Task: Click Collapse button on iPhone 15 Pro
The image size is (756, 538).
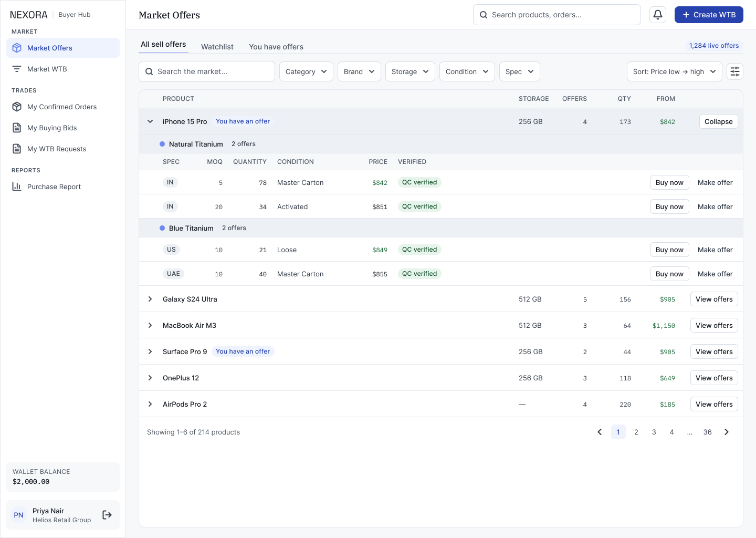Action: pyautogui.click(x=719, y=121)
